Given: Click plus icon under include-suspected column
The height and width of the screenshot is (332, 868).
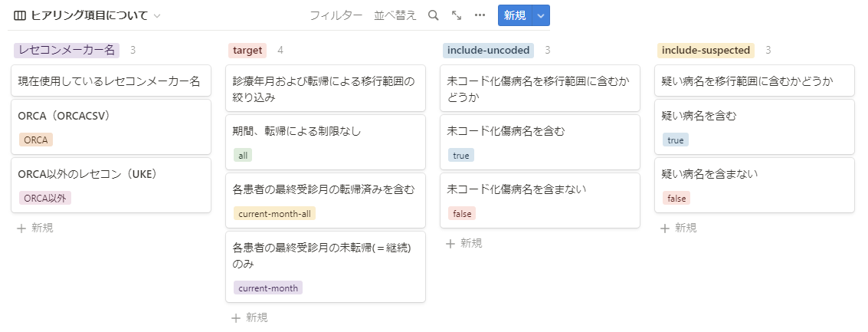Looking at the screenshot, I should coord(665,228).
